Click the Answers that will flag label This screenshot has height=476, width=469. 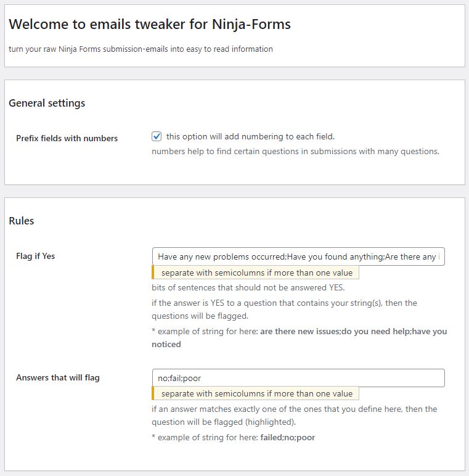[58, 377]
